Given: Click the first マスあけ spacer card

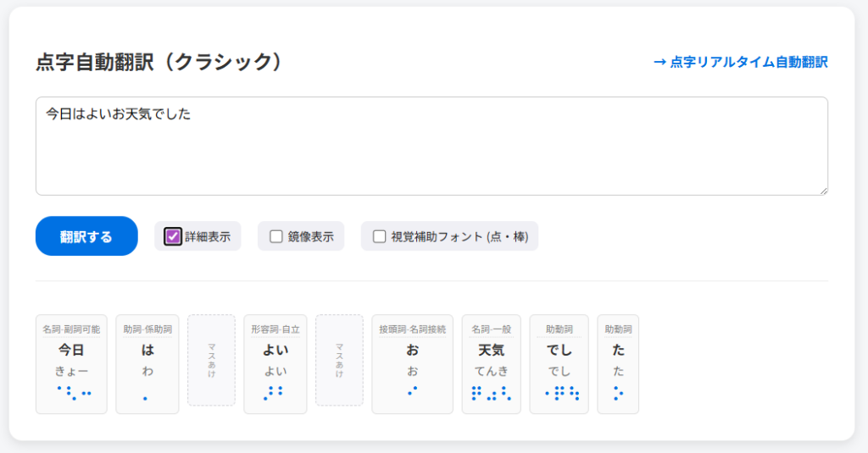Looking at the screenshot, I should tap(211, 361).
